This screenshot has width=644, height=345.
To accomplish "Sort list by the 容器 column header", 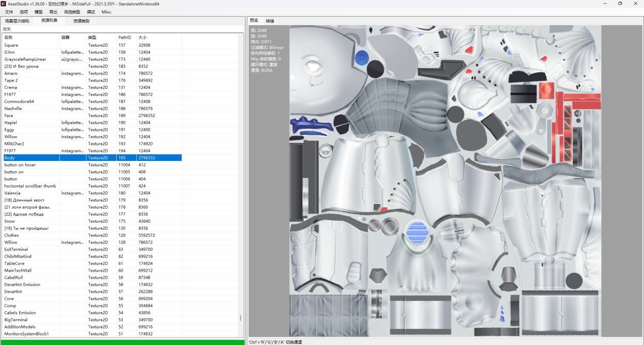I will click(x=73, y=37).
